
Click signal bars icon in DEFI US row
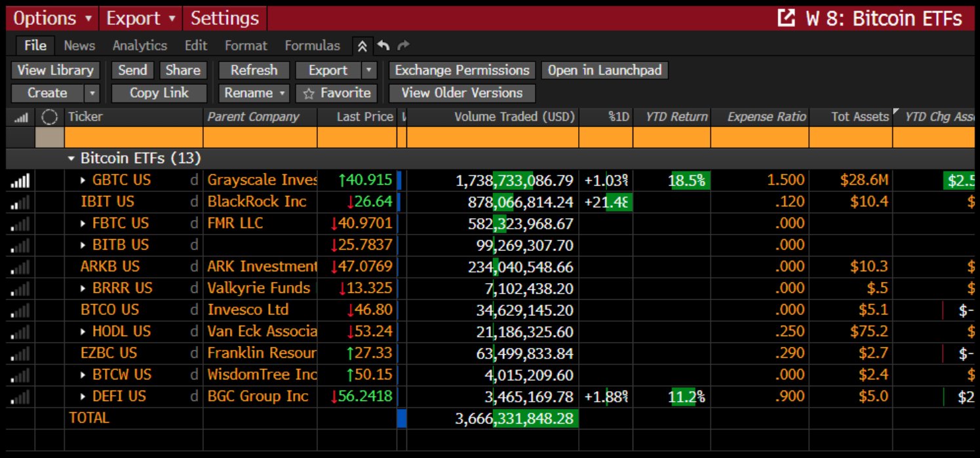20,397
